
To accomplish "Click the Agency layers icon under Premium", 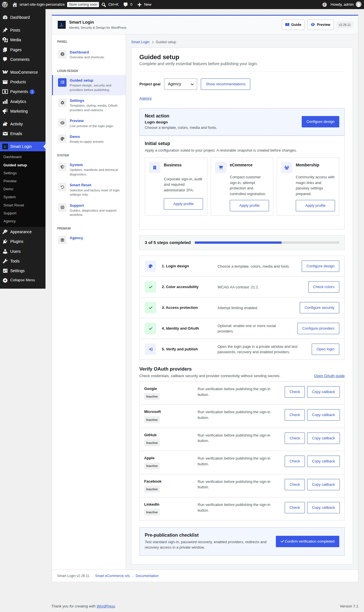I will (62, 240).
